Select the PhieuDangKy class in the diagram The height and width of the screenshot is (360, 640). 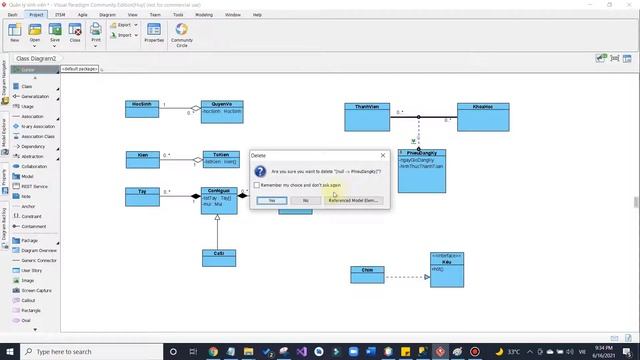click(422, 171)
